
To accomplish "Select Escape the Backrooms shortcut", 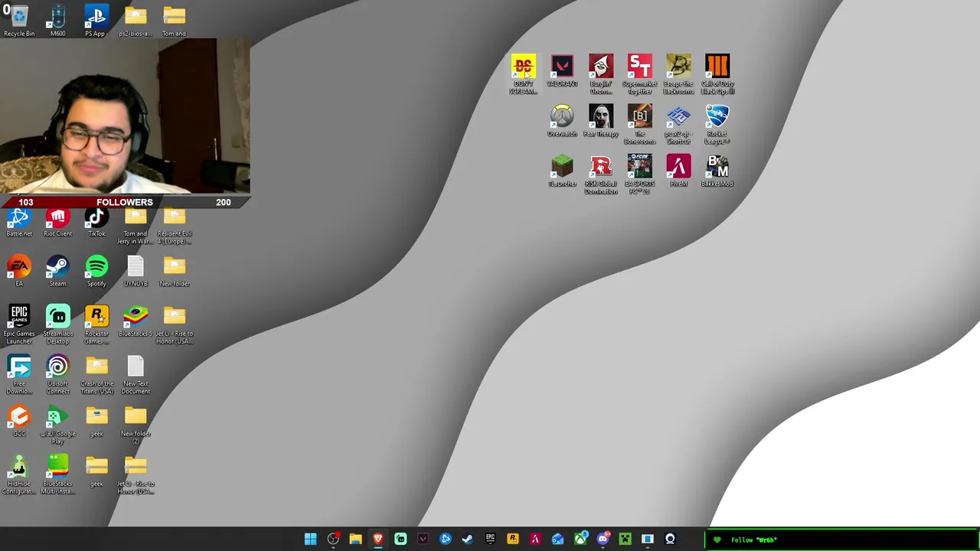I will click(678, 74).
